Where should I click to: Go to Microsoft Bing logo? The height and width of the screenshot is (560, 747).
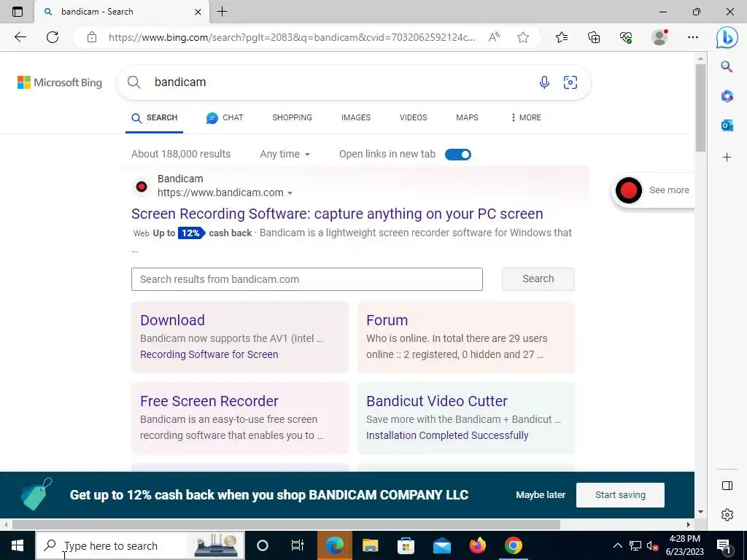tap(60, 82)
